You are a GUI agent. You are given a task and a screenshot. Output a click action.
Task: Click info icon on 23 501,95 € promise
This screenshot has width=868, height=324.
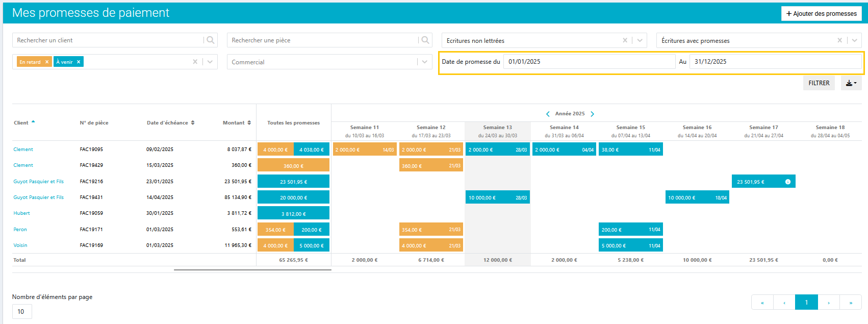coord(787,182)
